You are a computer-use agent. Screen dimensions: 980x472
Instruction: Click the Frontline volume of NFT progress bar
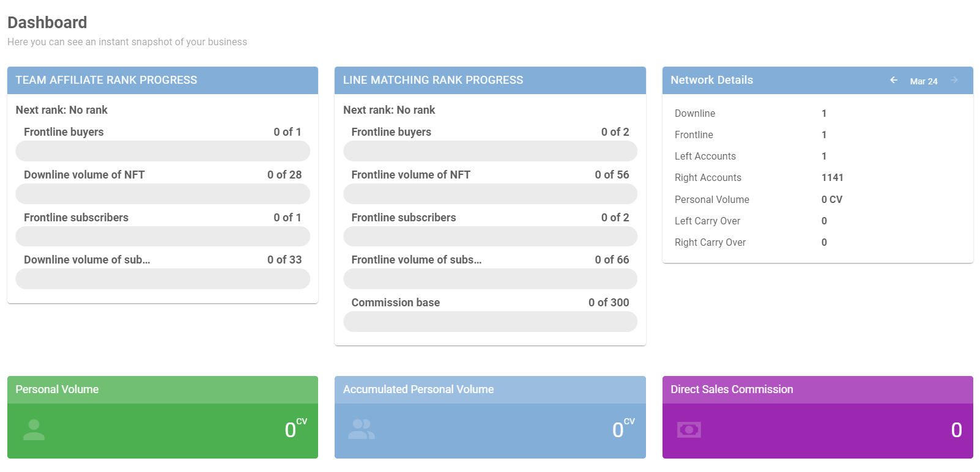(x=490, y=194)
